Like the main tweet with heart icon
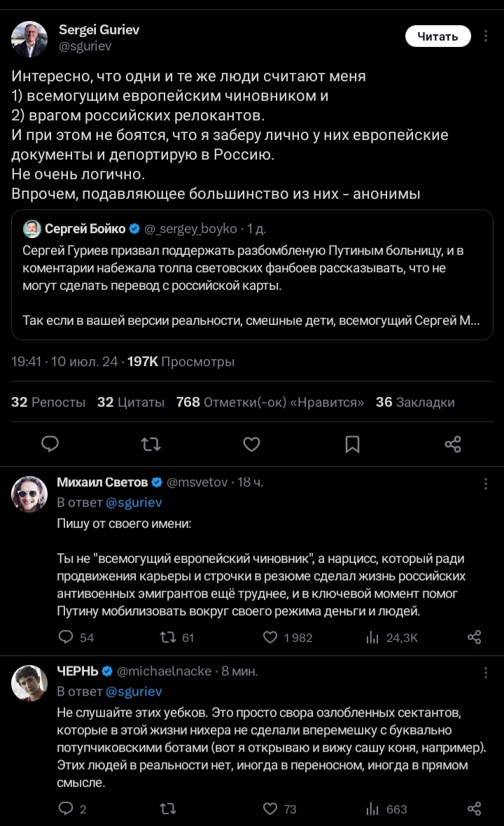Image resolution: width=504 pixels, height=826 pixels. [x=251, y=444]
